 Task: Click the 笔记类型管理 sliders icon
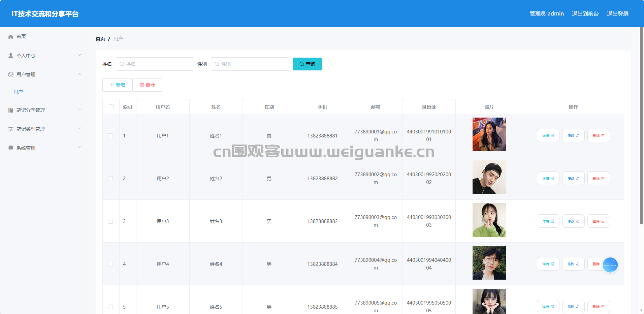point(11,129)
